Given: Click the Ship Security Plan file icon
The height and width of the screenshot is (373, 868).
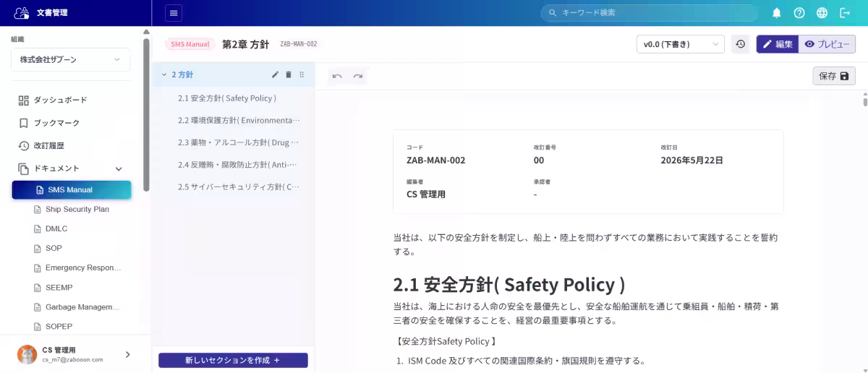Looking at the screenshot, I should tap(38, 210).
